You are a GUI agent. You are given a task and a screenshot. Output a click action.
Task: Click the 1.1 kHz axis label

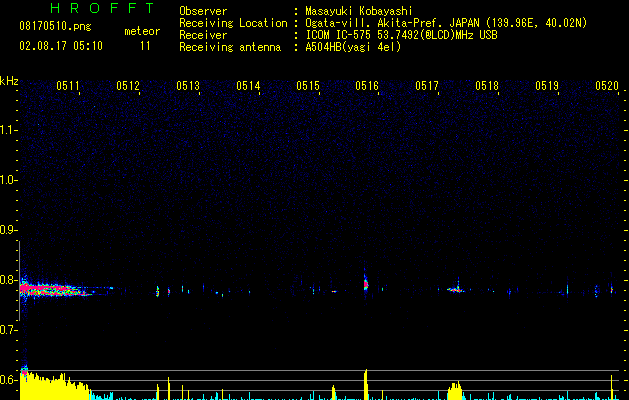point(9,130)
